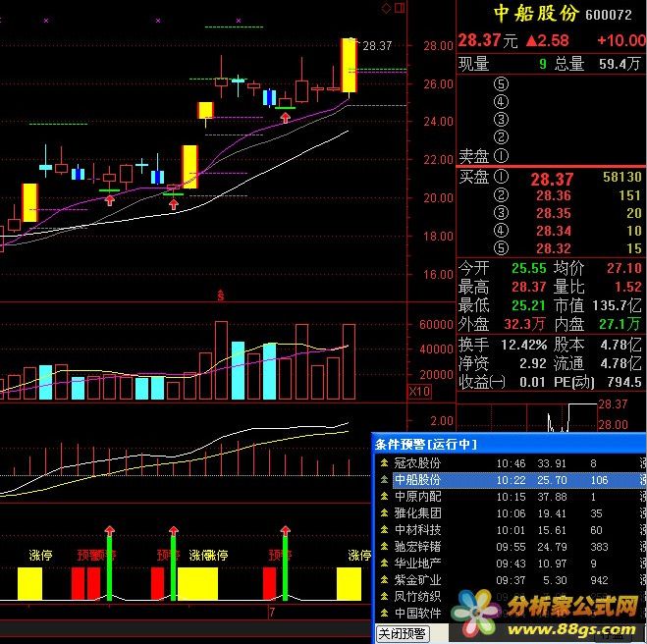The width and height of the screenshot is (647, 644).
Task: Click the bid-one price 28.37 in order book
Action: [x=552, y=180]
